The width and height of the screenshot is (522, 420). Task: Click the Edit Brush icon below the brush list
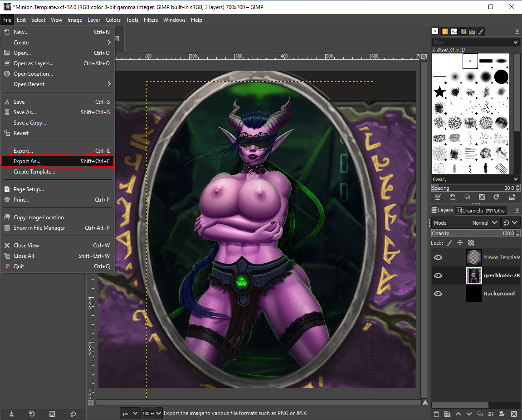click(x=438, y=197)
